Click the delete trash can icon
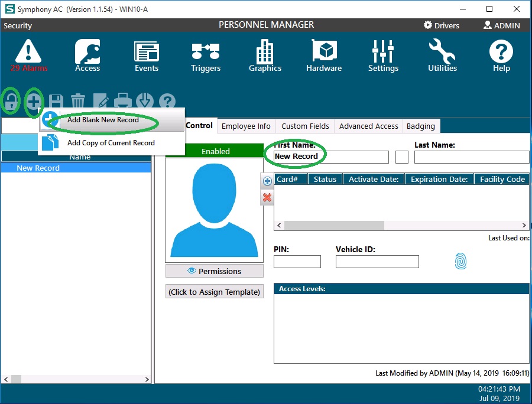The height and width of the screenshot is (404, 532). tap(77, 101)
